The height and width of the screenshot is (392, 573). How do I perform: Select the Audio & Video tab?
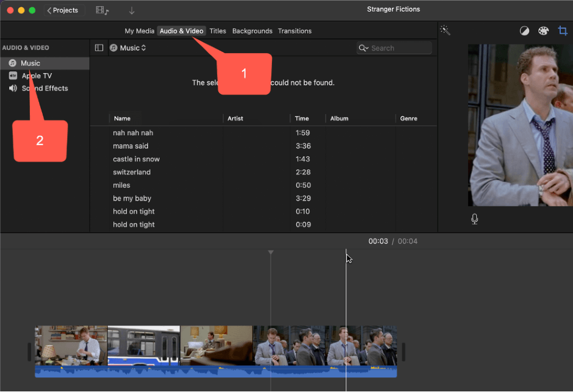tap(181, 31)
